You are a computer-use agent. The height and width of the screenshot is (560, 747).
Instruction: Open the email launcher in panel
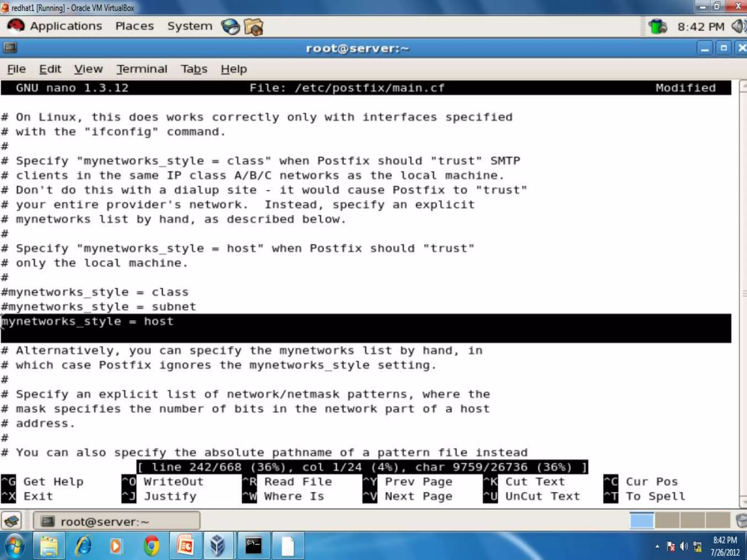[253, 27]
